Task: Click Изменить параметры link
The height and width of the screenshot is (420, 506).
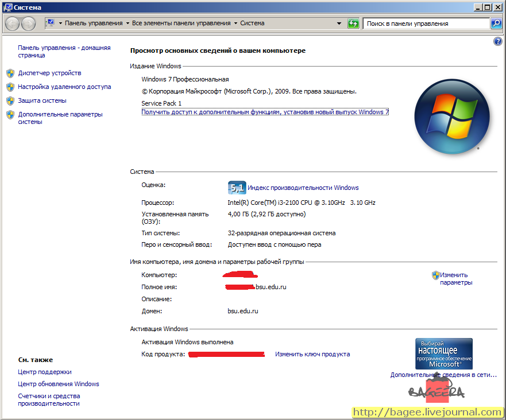Action: pos(455,279)
